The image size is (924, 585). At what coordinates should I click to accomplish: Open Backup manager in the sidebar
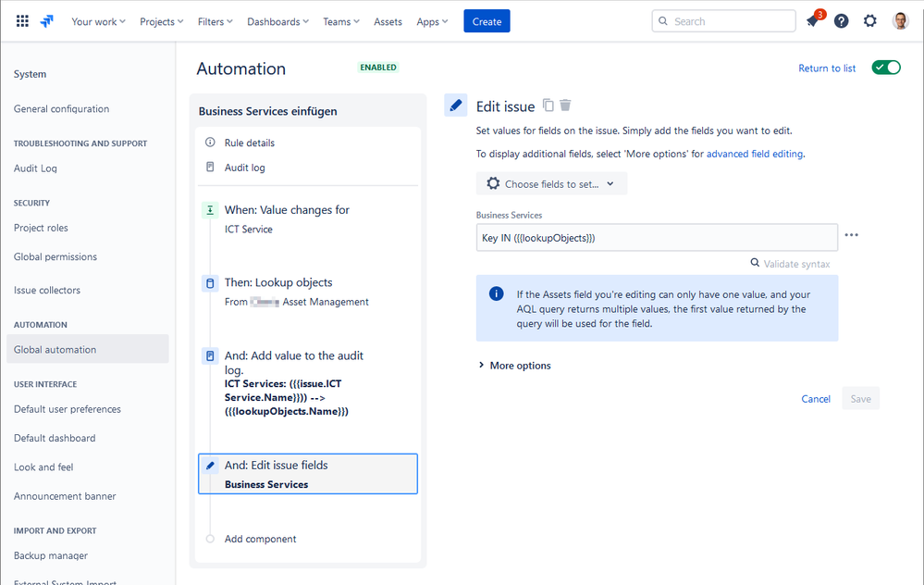click(51, 555)
